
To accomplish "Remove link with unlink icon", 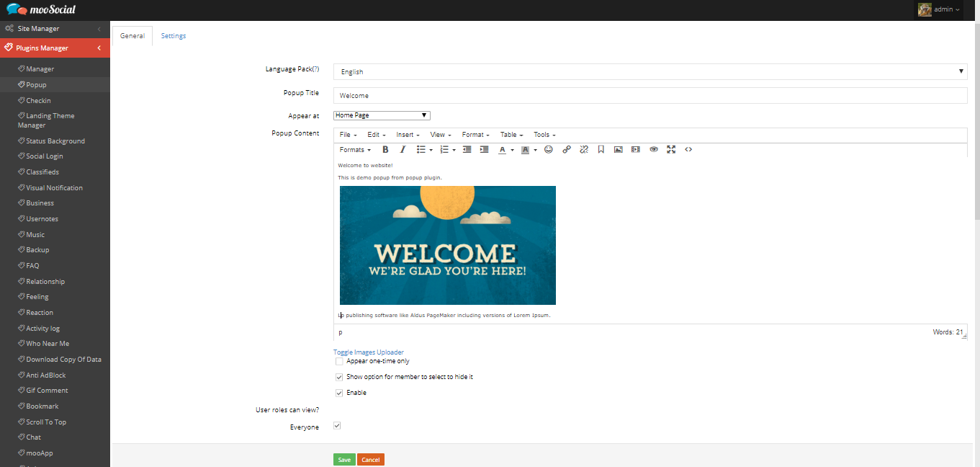I will coord(584,150).
